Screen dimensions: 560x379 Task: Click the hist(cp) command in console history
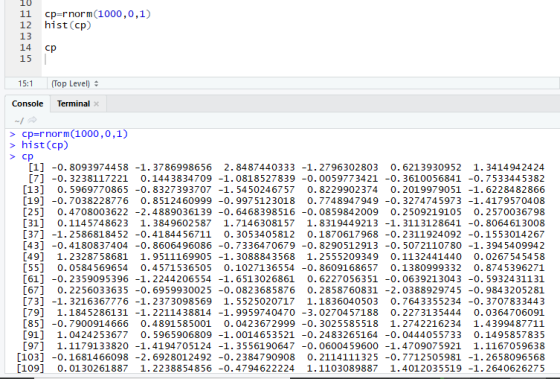(45, 145)
